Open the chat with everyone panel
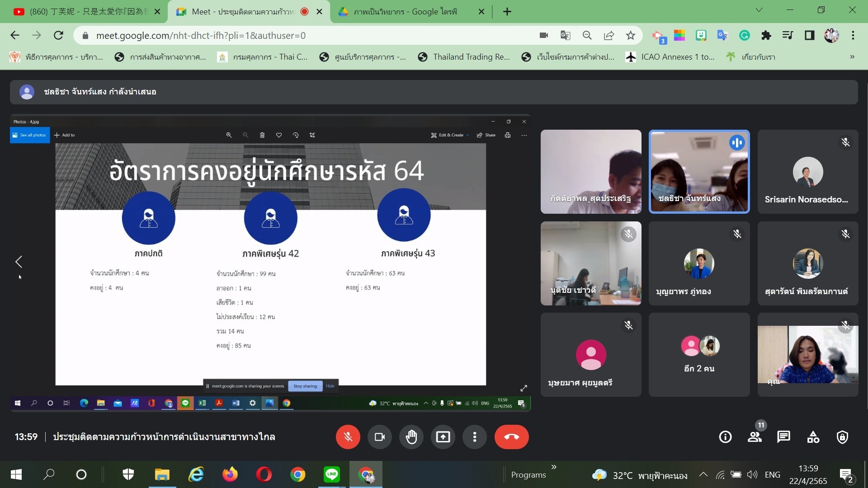The image size is (868, 488). tap(783, 437)
